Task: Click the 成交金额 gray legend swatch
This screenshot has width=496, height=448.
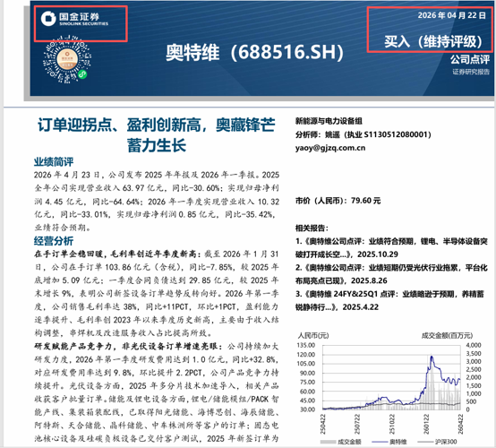Action: [x=328, y=442]
